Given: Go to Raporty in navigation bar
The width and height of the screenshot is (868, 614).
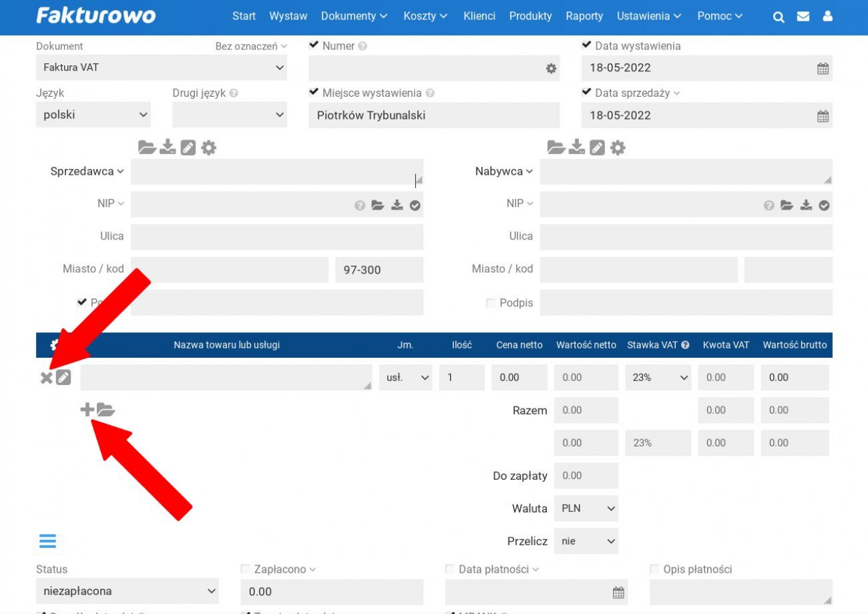Looking at the screenshot, I should [584, 16].
